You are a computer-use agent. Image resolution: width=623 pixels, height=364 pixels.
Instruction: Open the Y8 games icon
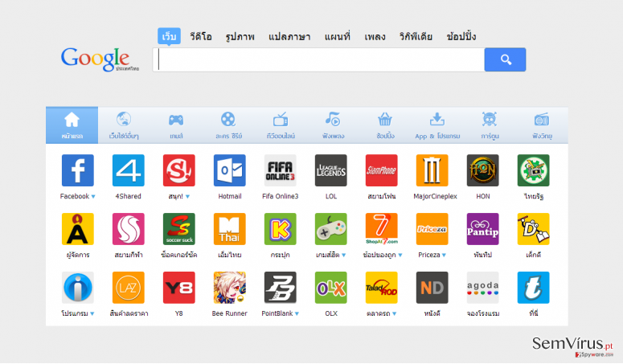tap(178, 288)
